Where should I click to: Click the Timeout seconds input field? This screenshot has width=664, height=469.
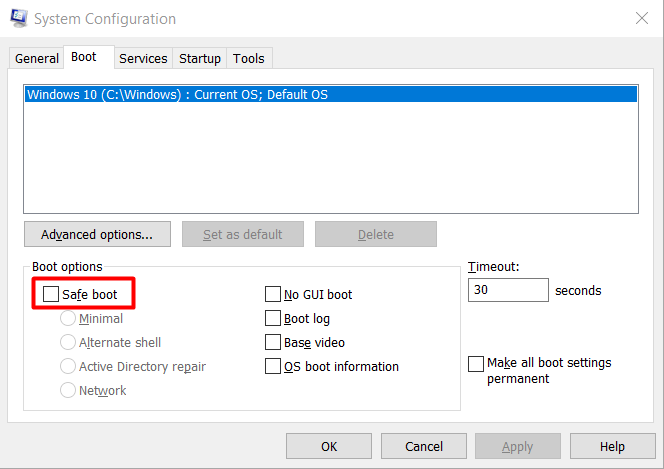[508, 291]
